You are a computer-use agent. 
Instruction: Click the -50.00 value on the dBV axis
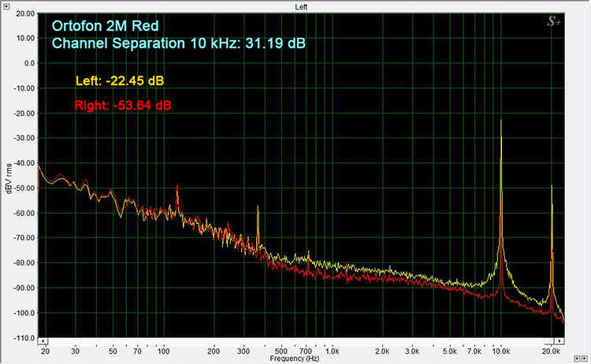(24, 188)
